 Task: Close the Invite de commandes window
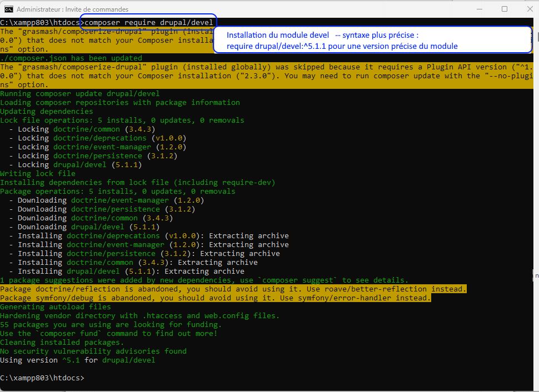(528, 9)
